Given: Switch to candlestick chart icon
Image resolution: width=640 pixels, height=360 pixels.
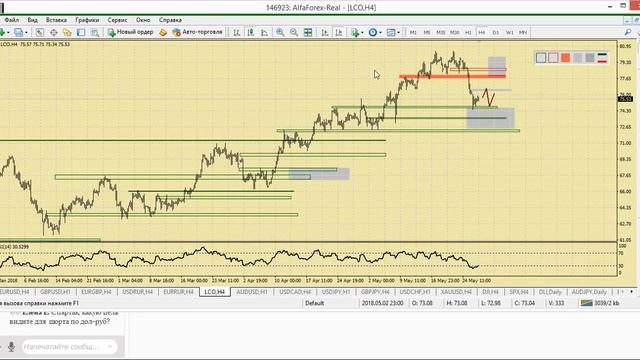Looking at the screenshot, I should (251, 32).
